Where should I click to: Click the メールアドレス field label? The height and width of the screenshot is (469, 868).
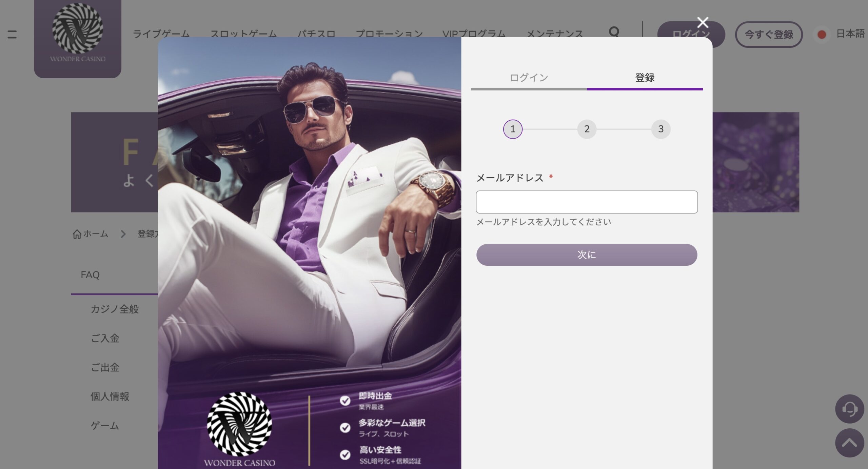tap(510, 178)
